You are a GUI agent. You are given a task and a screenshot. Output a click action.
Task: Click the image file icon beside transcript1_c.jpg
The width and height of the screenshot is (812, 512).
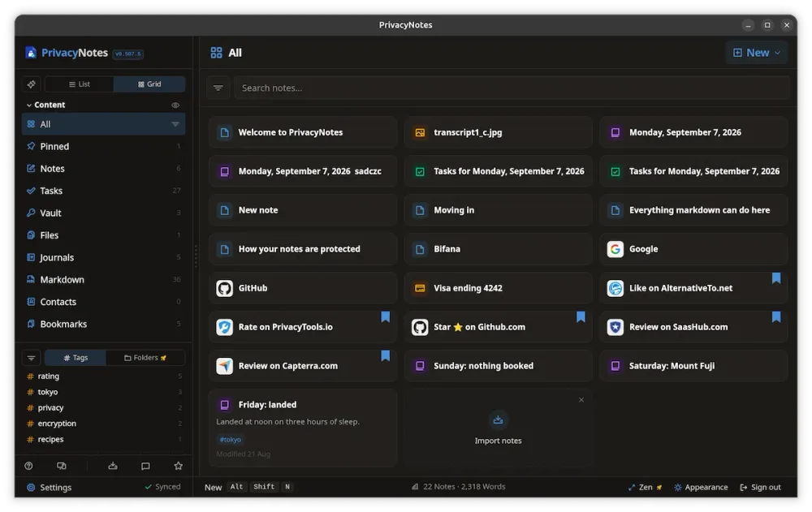[x=420, y=132]
